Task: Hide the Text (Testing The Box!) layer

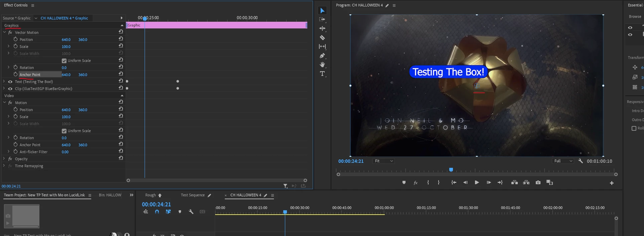Action: pyautogui.click(x=10, y=82)
